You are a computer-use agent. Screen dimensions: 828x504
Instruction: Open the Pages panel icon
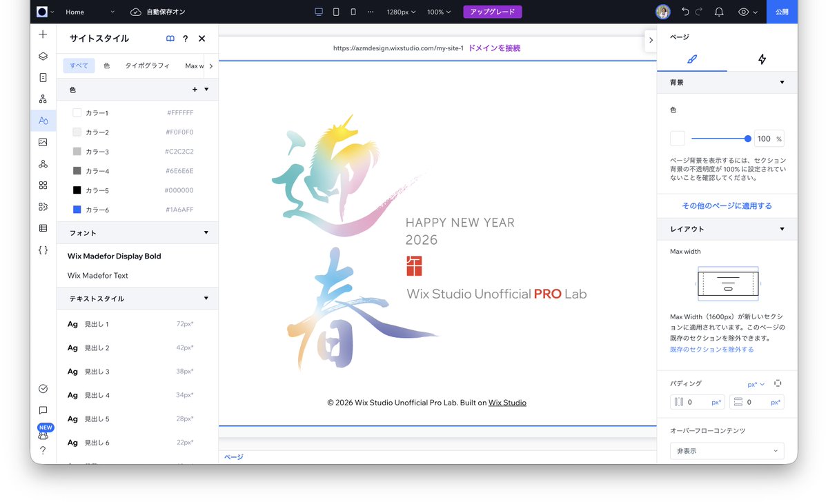[x=43, y=78]
